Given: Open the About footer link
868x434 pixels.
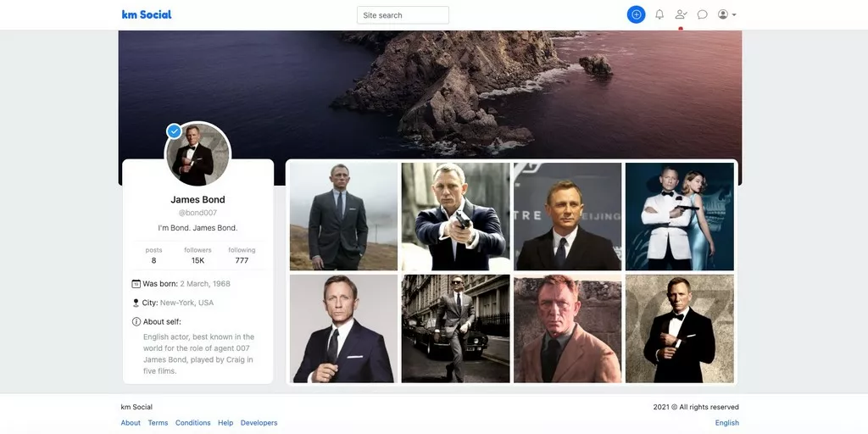Looking at the screenshot, I should click(131, 423).
